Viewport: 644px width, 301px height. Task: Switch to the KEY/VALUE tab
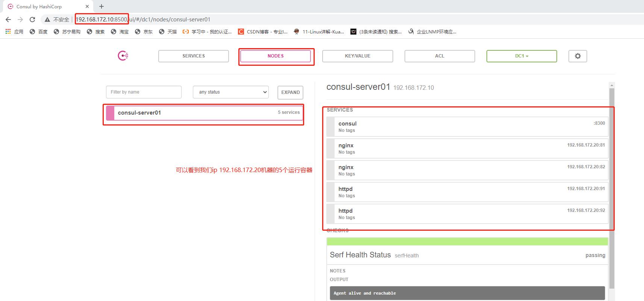(x=358, y=56)
